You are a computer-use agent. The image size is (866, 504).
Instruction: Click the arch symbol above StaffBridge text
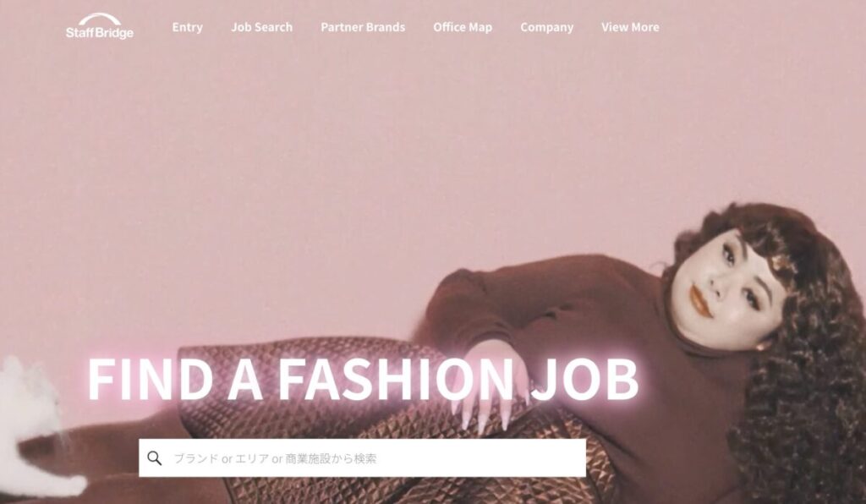[100, 19]
